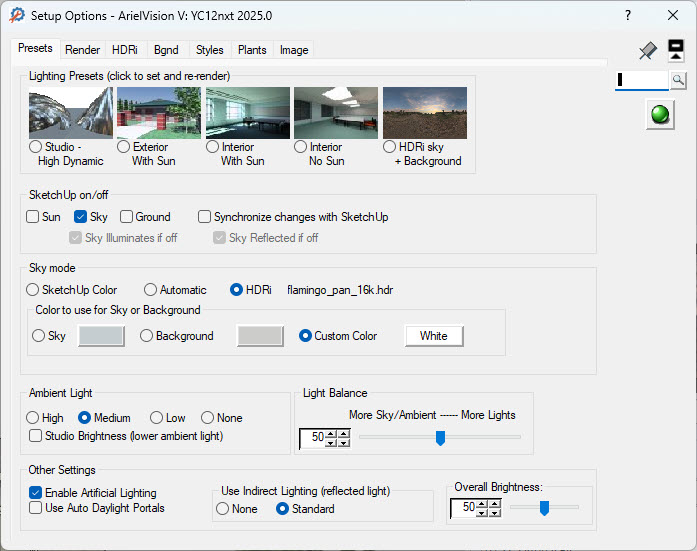Enable the Ground checkbox
This screenshot has height=551, width=697.
126,217
